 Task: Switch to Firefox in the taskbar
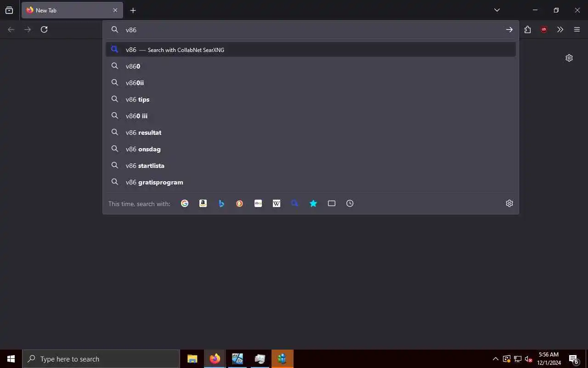tap(215, 359)
